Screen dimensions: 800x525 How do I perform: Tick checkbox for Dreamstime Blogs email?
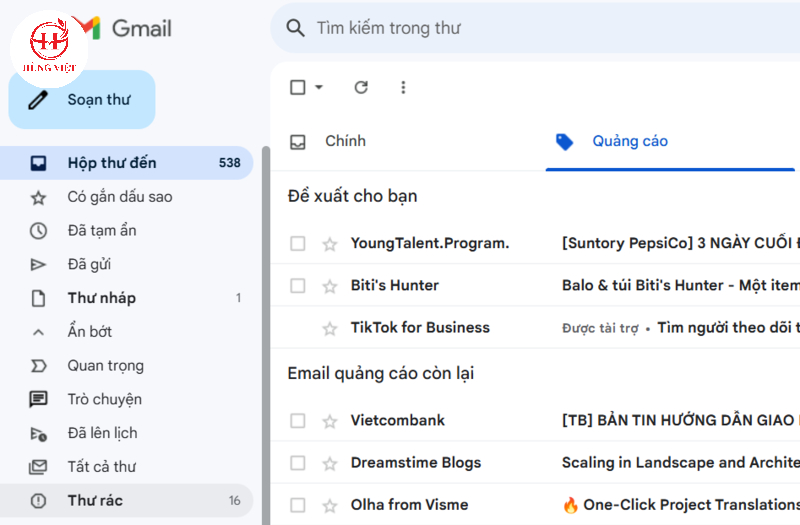[297, 463]
